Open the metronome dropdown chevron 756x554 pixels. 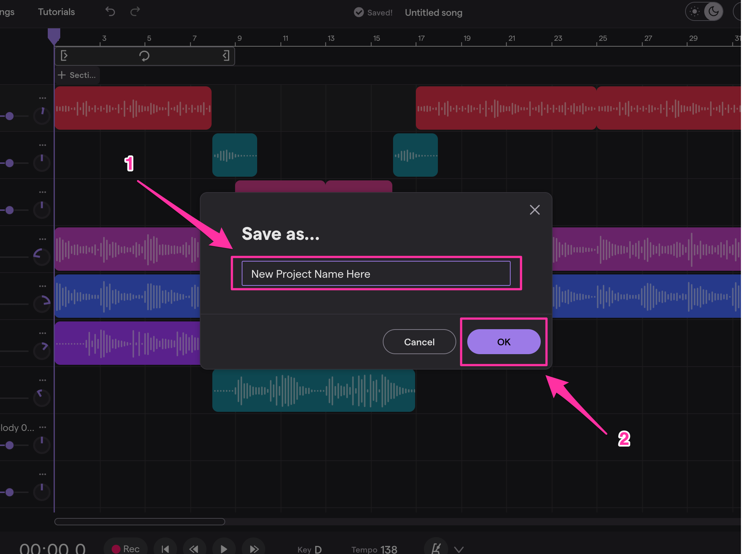pyautogui.click(x=458, y=549)
